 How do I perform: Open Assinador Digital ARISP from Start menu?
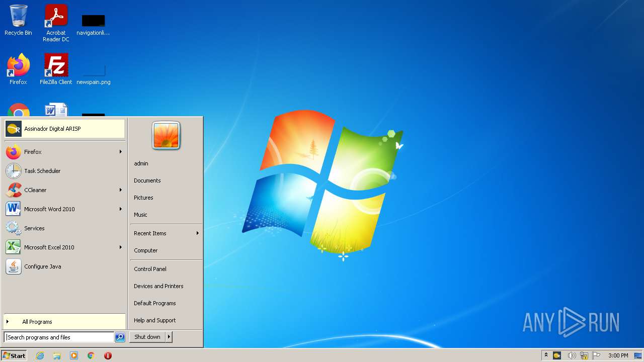coord(64,129)
